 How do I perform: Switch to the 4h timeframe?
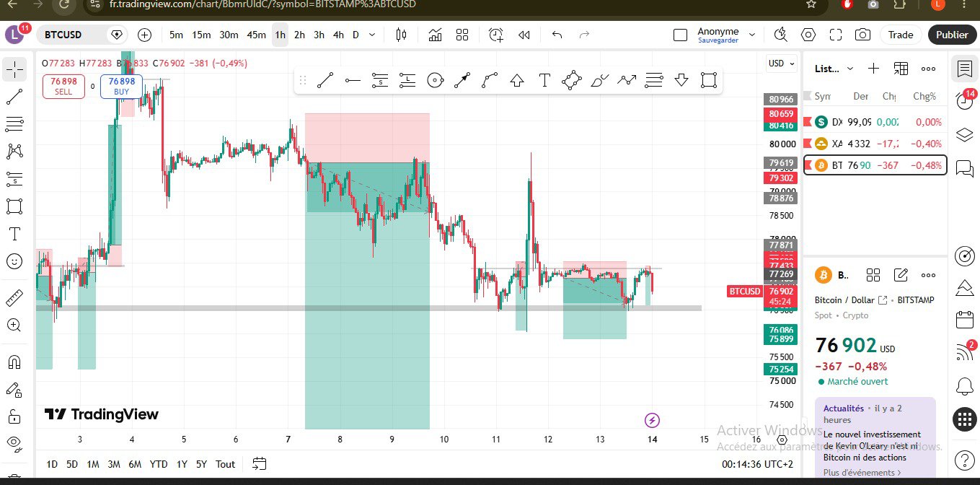(338, 35)
